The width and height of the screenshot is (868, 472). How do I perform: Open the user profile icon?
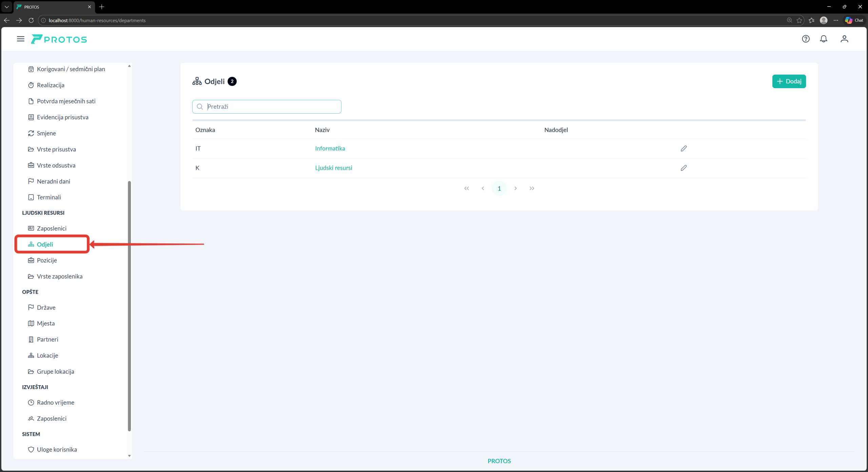[x=844, y=39]
